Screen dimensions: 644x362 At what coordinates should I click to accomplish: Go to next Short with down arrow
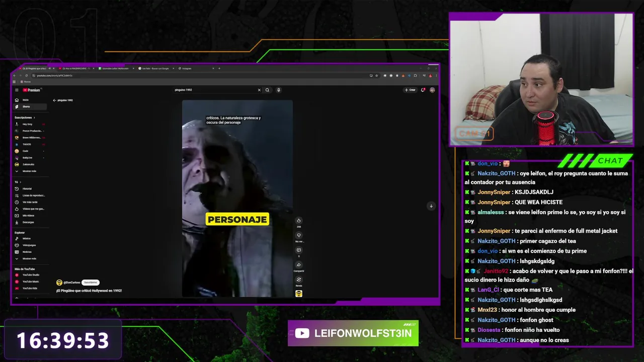tap(431, 206)
